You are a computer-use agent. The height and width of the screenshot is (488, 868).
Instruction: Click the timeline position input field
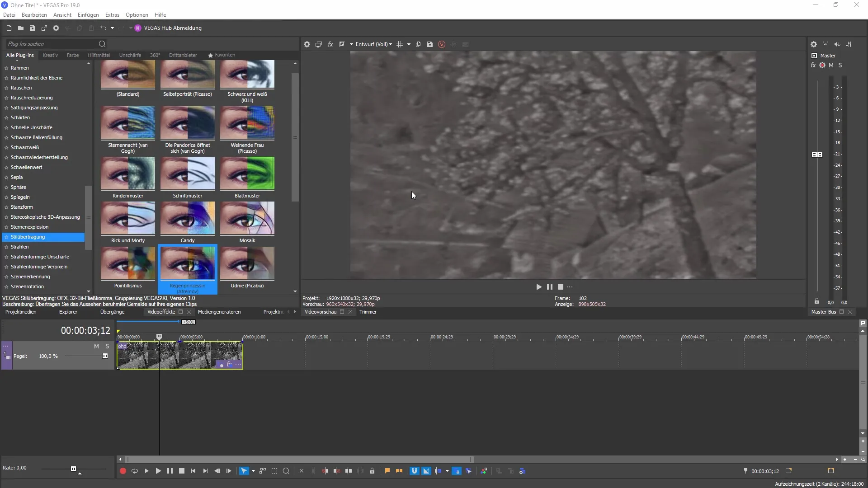765,471
